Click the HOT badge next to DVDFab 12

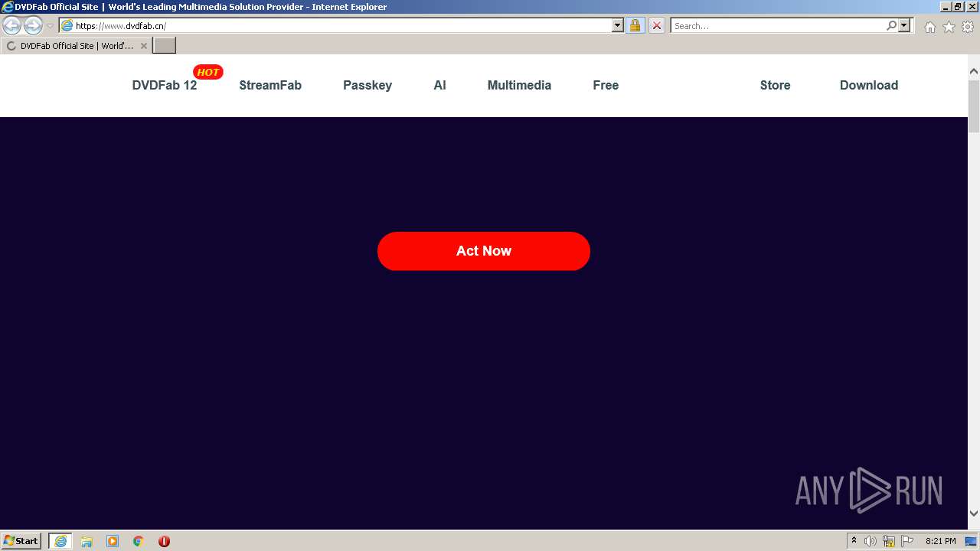pyautogui.click(x=208, y=72)
